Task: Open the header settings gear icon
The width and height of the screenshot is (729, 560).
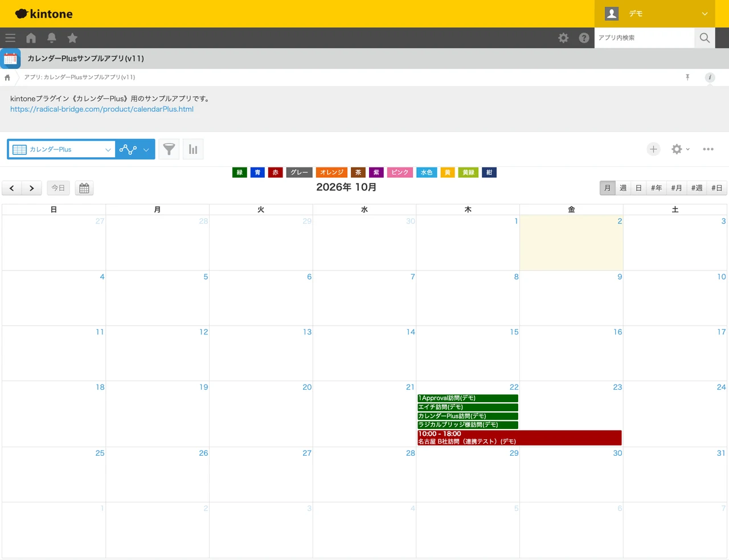Action: (x=563, y=38)
